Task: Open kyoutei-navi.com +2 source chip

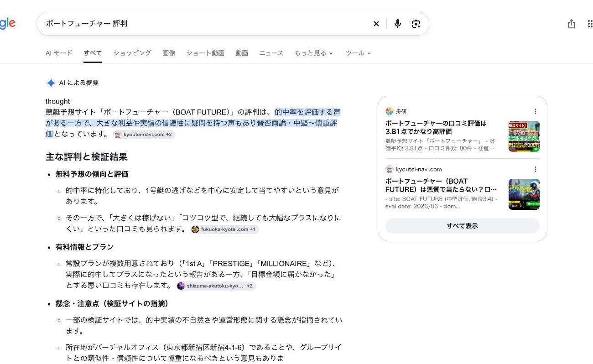Action: (x=144, y=135)
